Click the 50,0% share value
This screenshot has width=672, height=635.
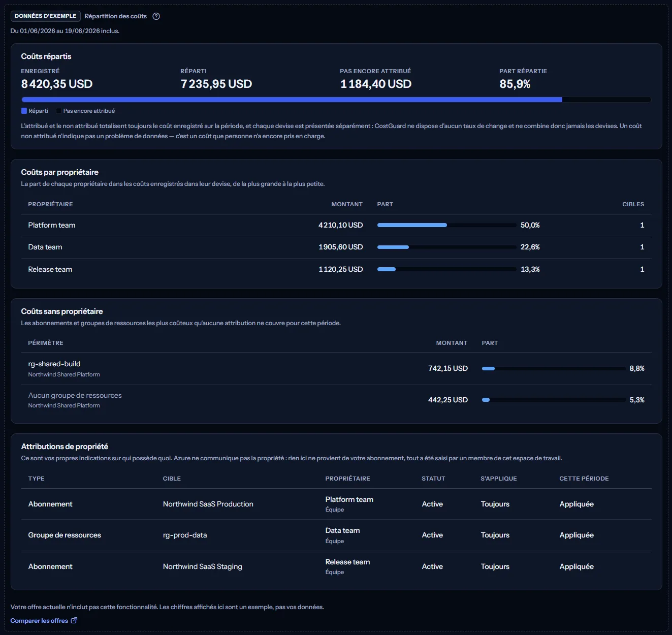[530, 225]
